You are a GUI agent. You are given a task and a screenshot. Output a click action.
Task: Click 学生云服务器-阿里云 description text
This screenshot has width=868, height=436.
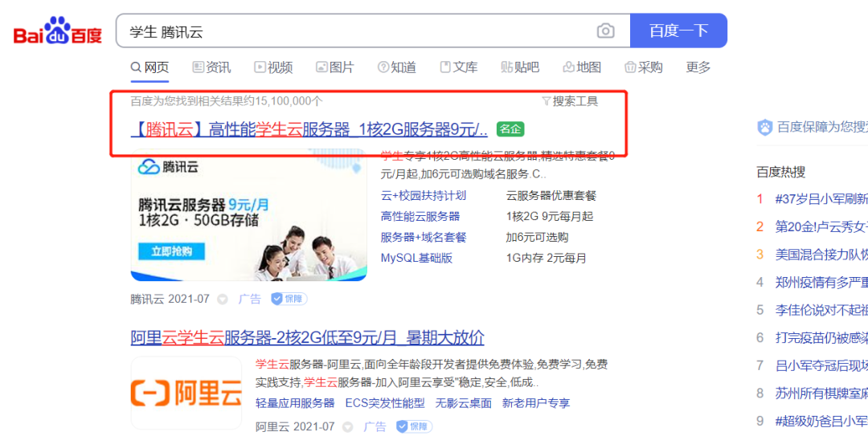(432, 373)
